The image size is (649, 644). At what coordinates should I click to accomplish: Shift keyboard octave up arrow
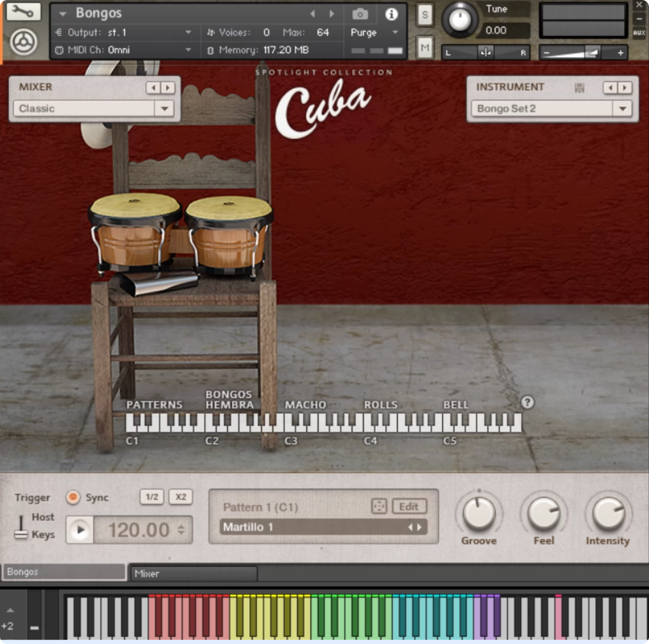[x=10, y=610]
